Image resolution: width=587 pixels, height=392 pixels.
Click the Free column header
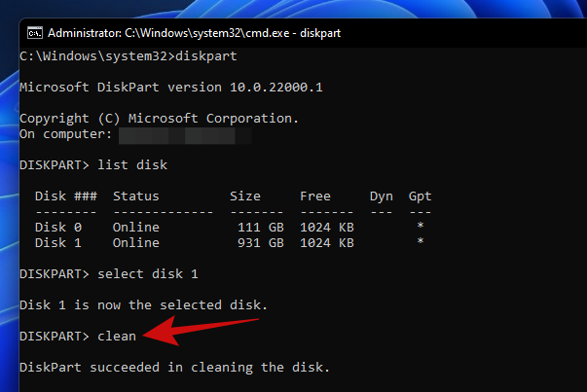(315, 196)
